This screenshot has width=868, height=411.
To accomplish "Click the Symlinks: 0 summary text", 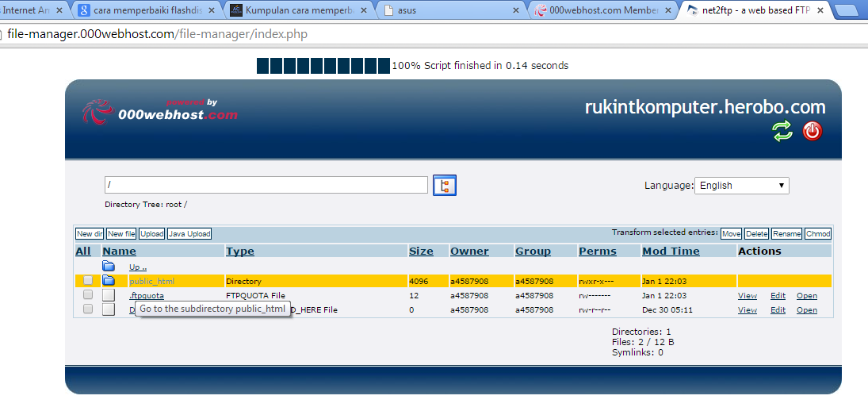I will (x=637, y=351).
